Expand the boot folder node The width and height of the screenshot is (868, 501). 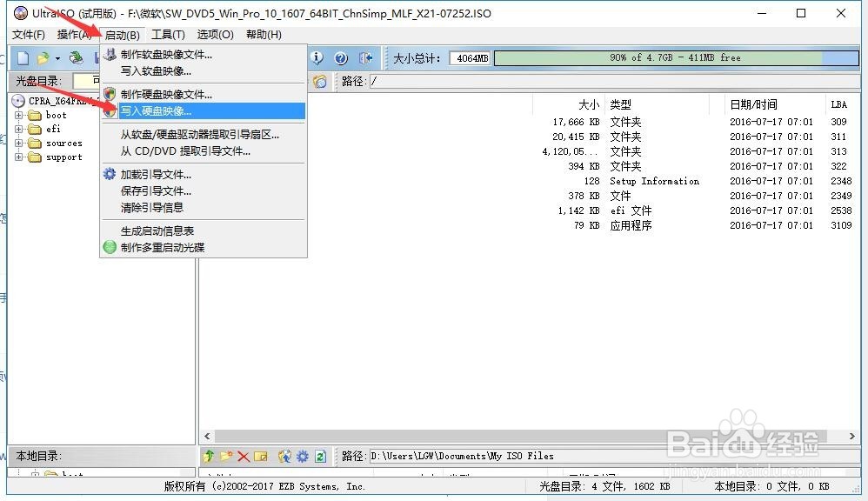pos(19,115)
